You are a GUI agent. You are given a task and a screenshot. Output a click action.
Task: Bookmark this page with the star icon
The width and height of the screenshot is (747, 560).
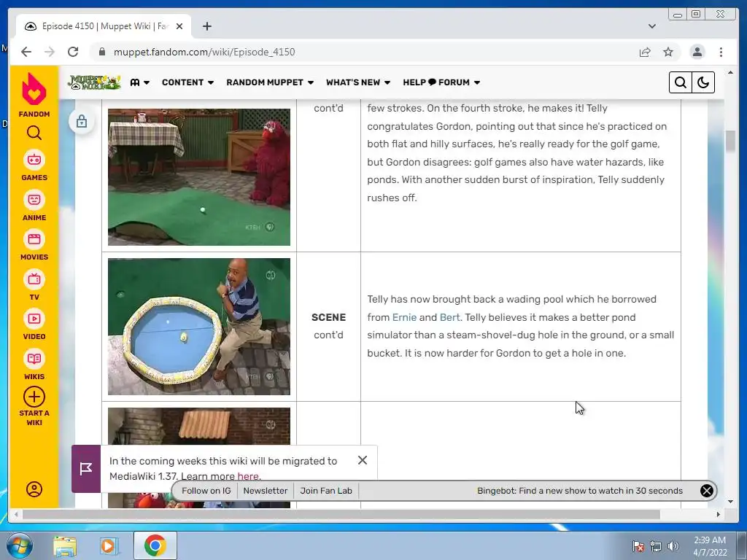pos(668,52)
